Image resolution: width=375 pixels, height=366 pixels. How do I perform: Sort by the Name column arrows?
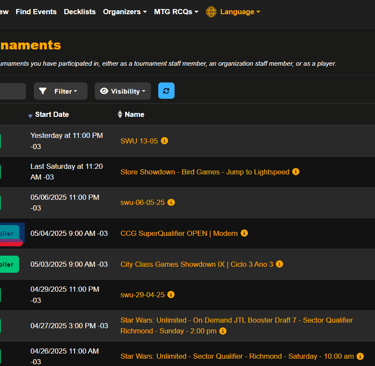coord(120,114)
